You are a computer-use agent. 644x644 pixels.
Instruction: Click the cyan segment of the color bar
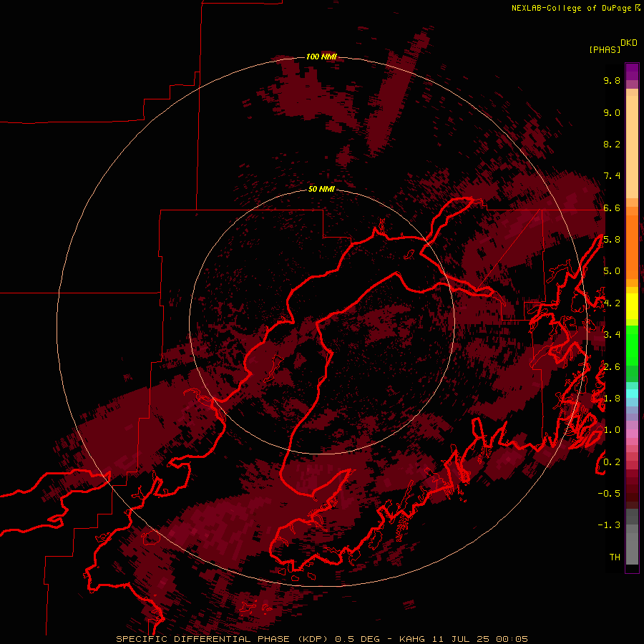click(x=632, y=393)
